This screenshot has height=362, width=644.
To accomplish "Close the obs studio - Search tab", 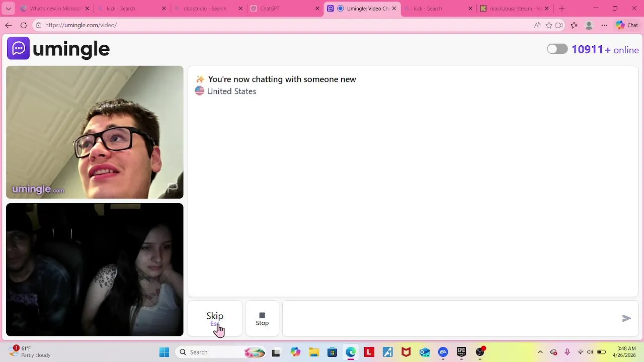I will [x=240, y=9].
